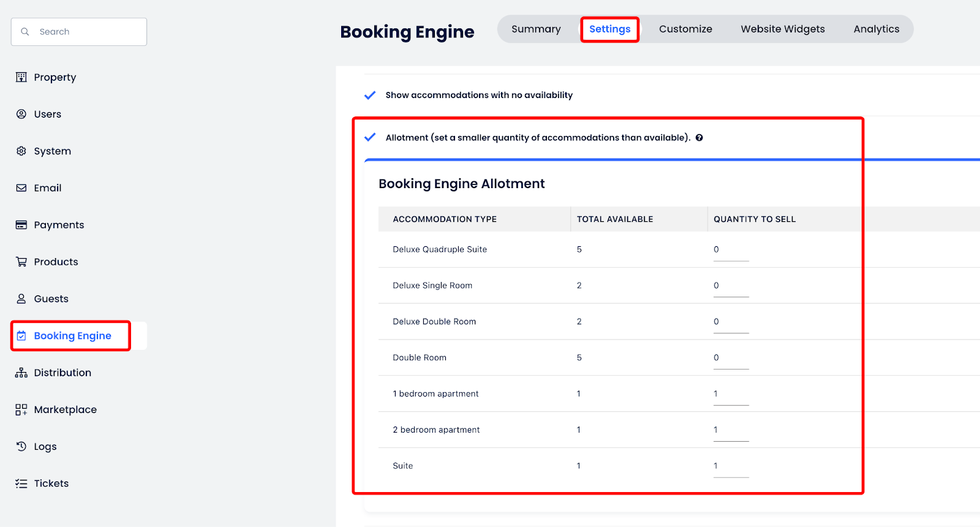Open Marketplace in the sidebar
Viewport: 980px width, 527px height.
click(x=65, y=409)
